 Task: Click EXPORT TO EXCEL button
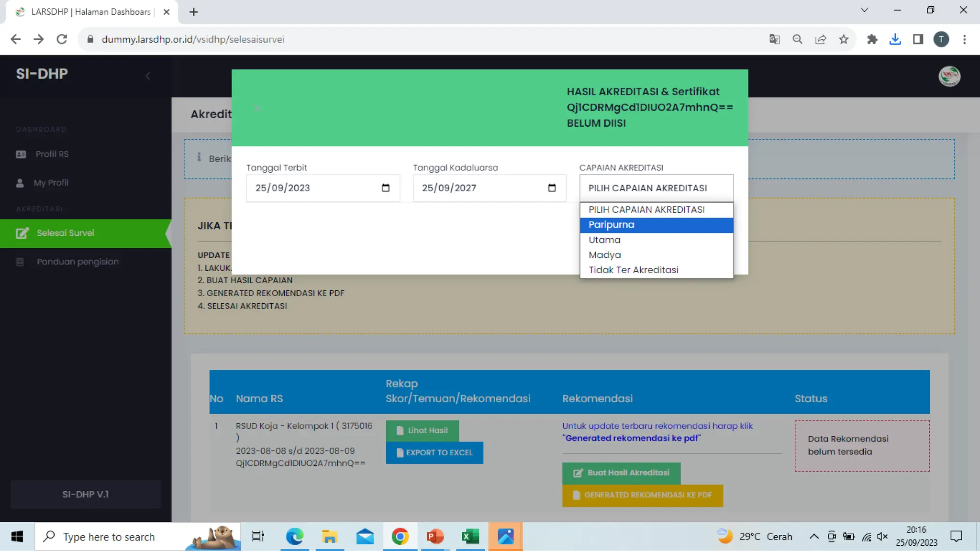[x=434, y=452]
